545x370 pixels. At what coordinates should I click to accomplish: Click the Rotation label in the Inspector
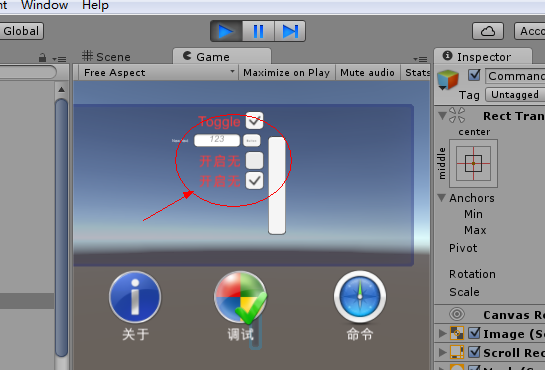pyautogui.click(x=472, y=274)
